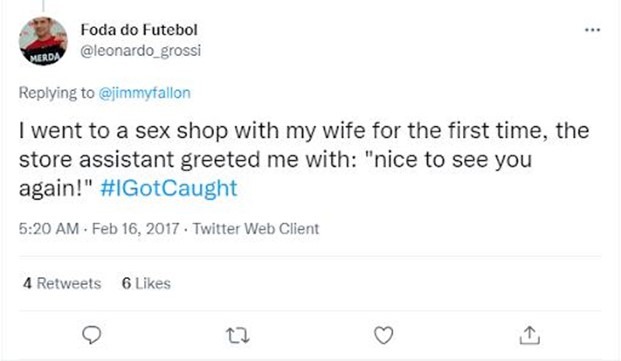Select the Feb 16, 2017 date
This screenshot has height=361, width=621.
135,229
